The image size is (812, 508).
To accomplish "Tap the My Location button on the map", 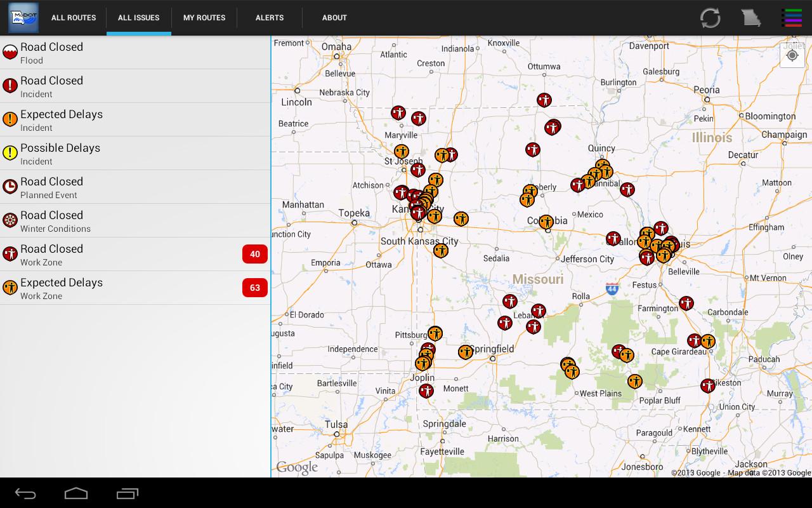I will [x=792, y=55].
